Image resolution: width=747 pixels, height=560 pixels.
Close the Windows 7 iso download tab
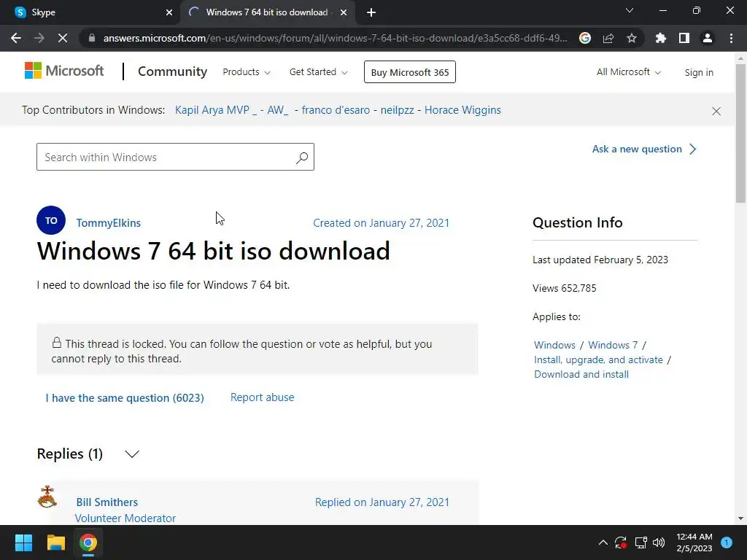tap(344, 12)
